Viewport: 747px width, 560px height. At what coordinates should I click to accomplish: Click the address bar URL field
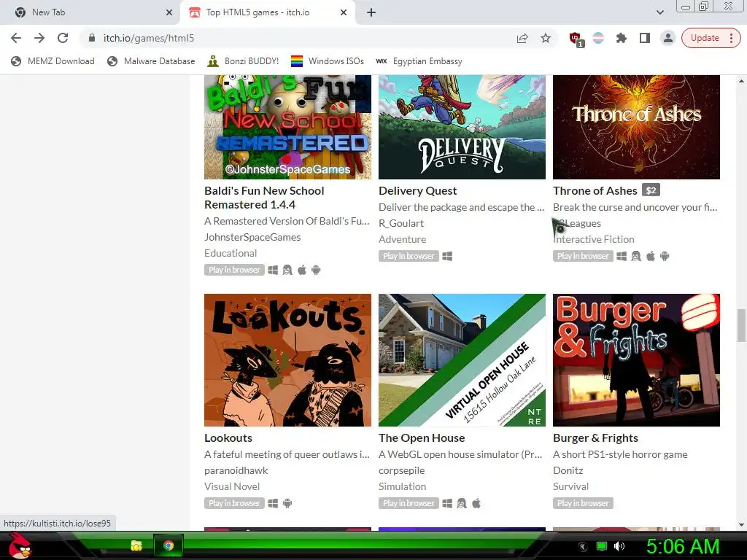[295, 38]
